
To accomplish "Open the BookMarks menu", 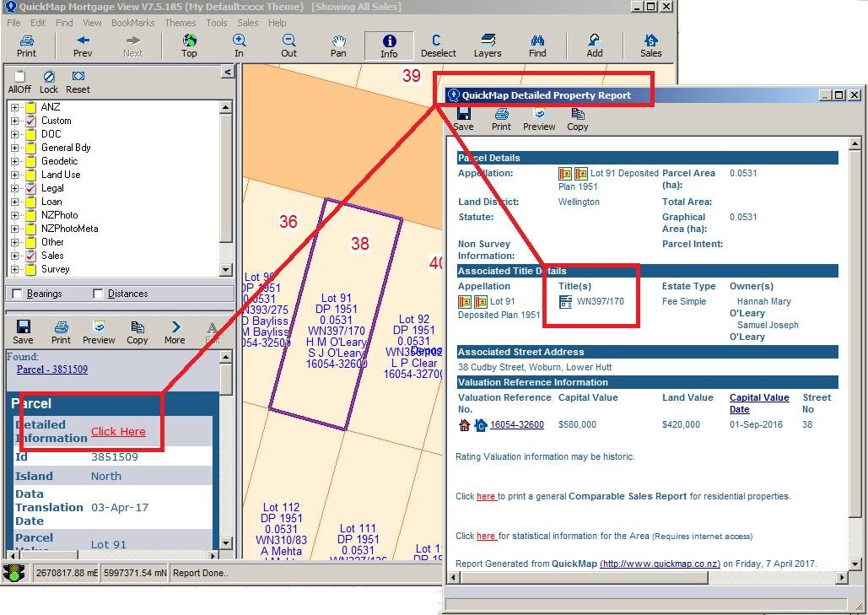I will [132, 23].
